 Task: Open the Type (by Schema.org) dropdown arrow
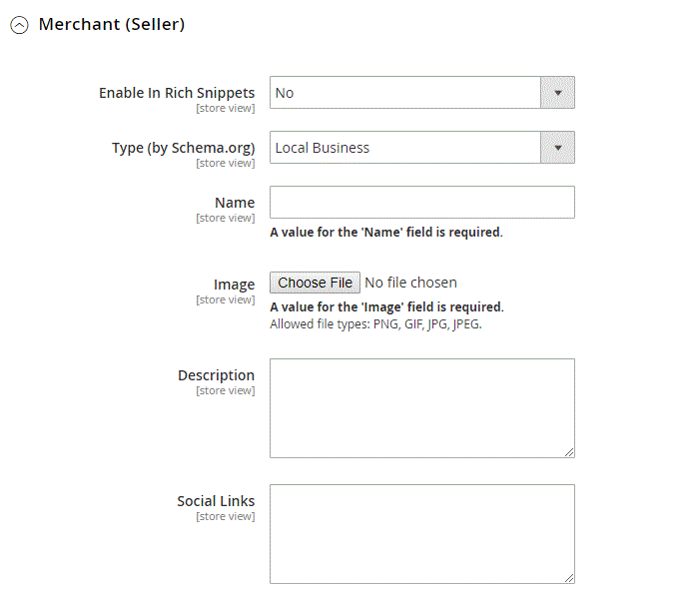[x=557, y=148]
